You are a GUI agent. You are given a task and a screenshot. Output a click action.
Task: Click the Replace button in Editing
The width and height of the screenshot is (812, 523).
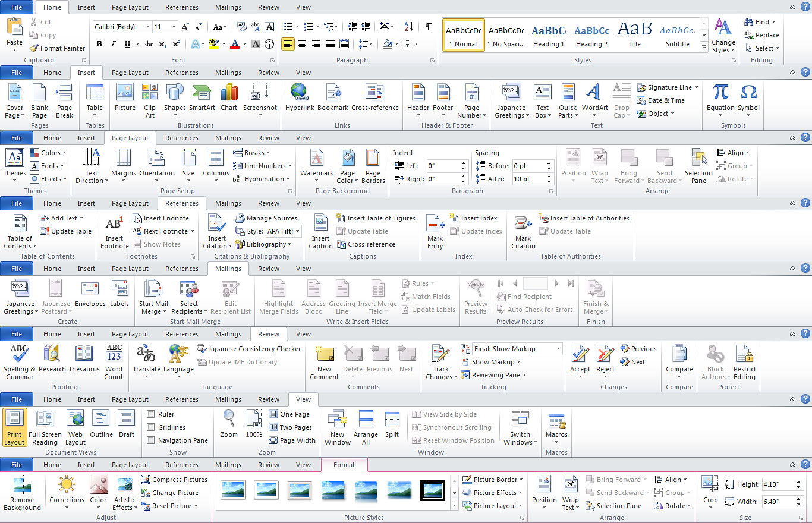[761, 35]
